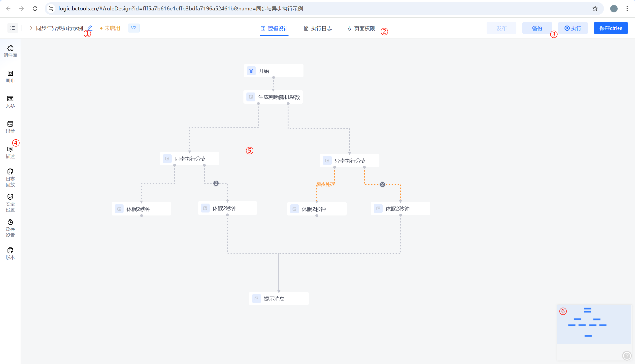Select leftmost 休眠2秒钟 node under 同步执行分支
The height and width of the screenshot is (364, 635).
(x=141, y=209)
